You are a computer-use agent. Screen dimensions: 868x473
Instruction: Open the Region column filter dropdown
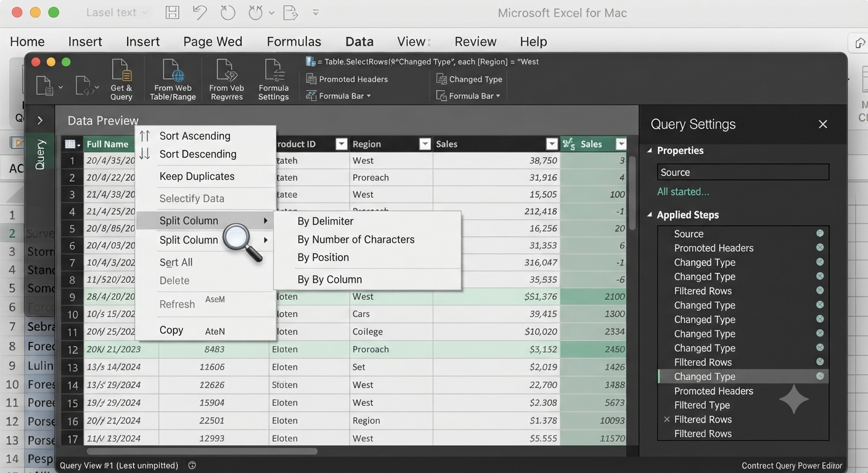(x=425, y=144)
